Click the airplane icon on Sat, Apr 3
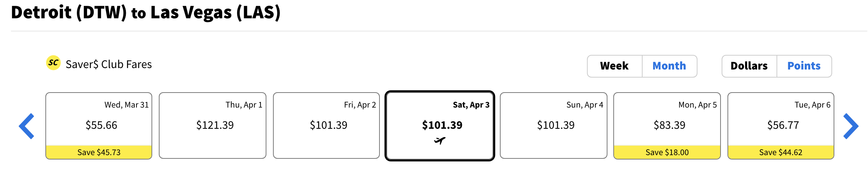 pos(440,140)
